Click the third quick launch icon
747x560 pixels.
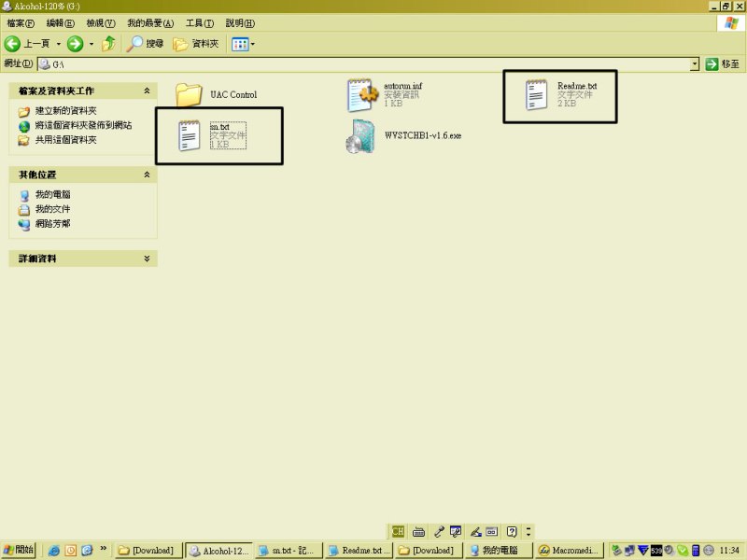pyautogui.click(x=87, y=551)
